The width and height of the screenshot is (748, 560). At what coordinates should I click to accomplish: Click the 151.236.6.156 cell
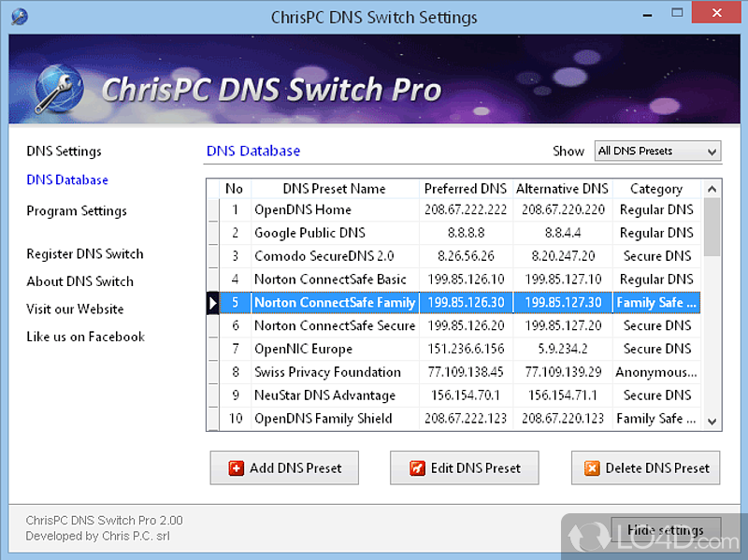(466, 349)
